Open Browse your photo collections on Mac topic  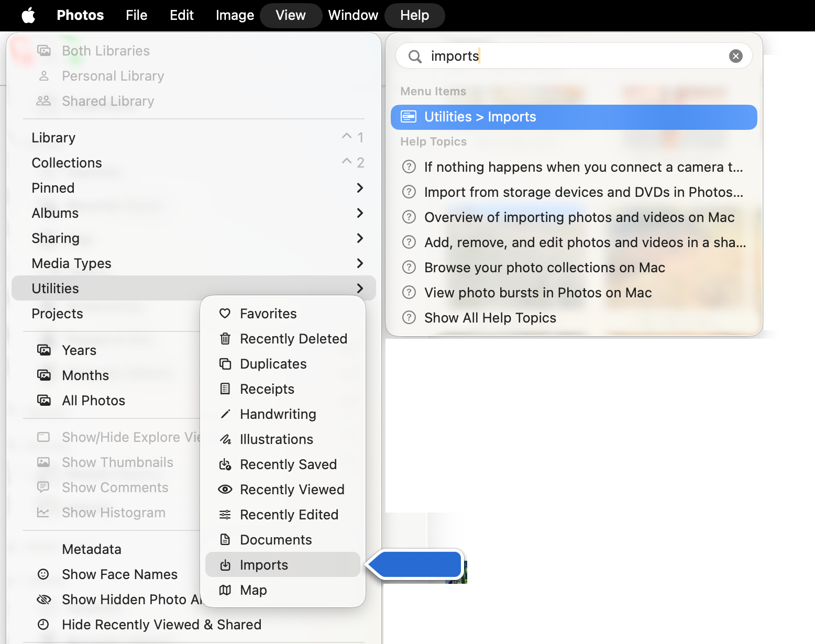(x=574, y=268)
